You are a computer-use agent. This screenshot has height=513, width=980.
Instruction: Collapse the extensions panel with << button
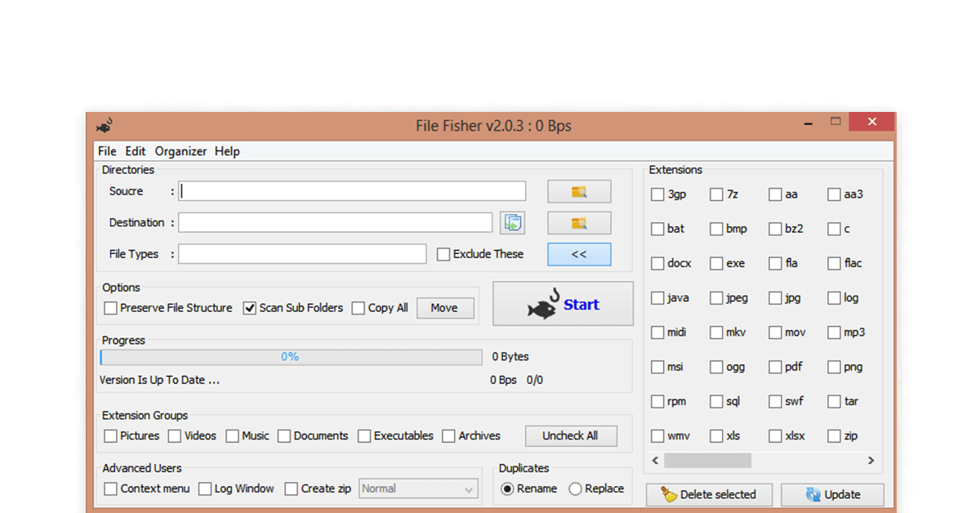(579, 254)
